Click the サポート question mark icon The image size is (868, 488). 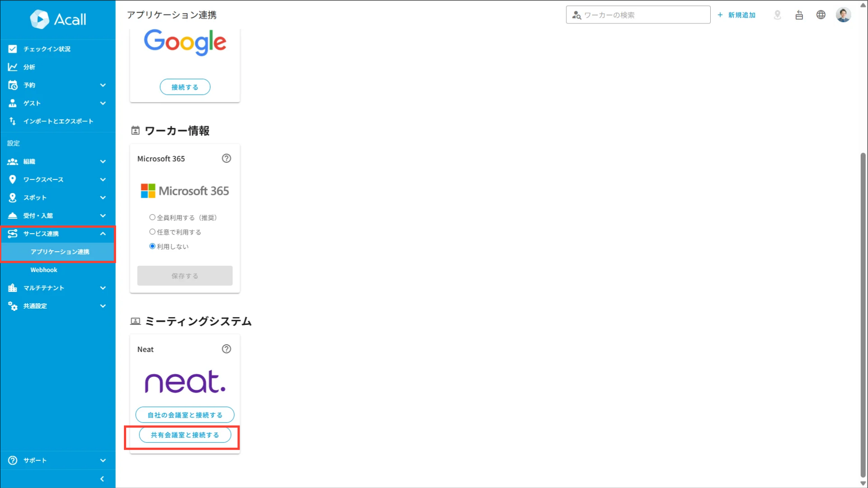(x=13, y=460)
